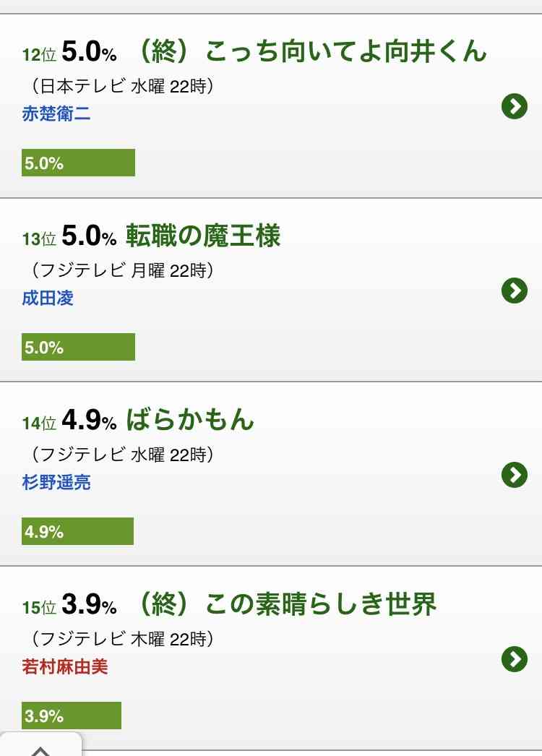This screenshot has height=756, width=542.
Task: Click the 3.9% green rating bar
Action: coord(72,716)
